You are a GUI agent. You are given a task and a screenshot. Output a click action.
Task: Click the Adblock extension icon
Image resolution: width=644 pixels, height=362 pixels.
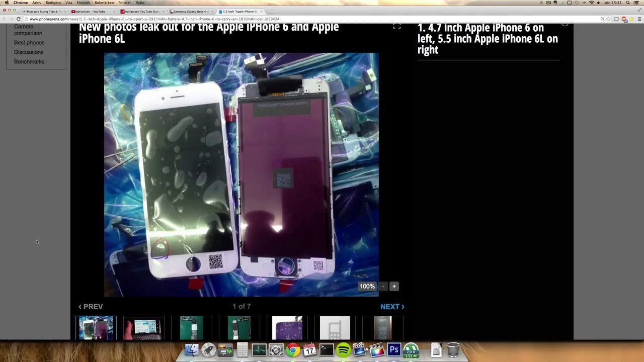click(x=624, y=19)
